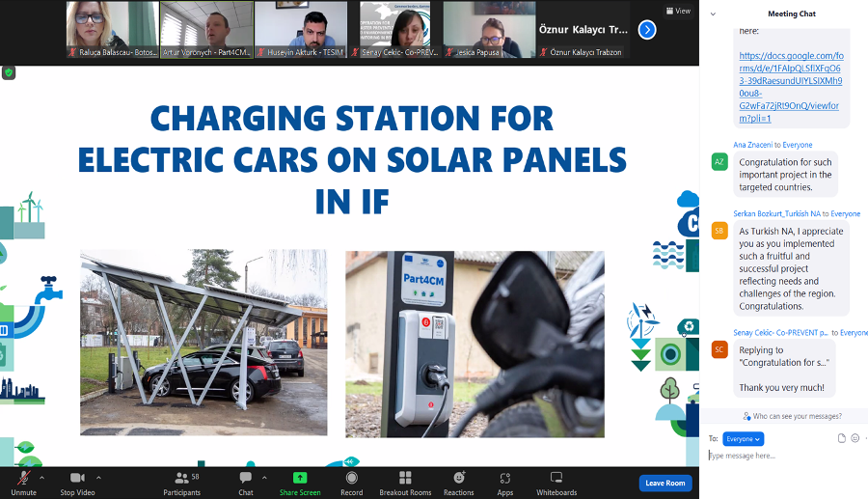This screenshot has height=499, width=868.
Task: Click the SB avatar in chat
Action: (x=719, y=231)
